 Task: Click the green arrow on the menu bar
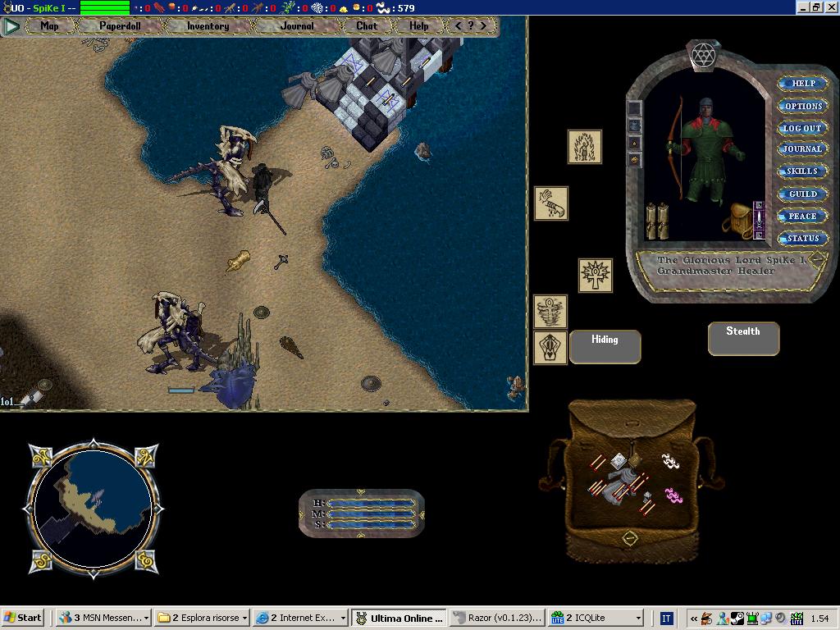[x=11, y=26]
